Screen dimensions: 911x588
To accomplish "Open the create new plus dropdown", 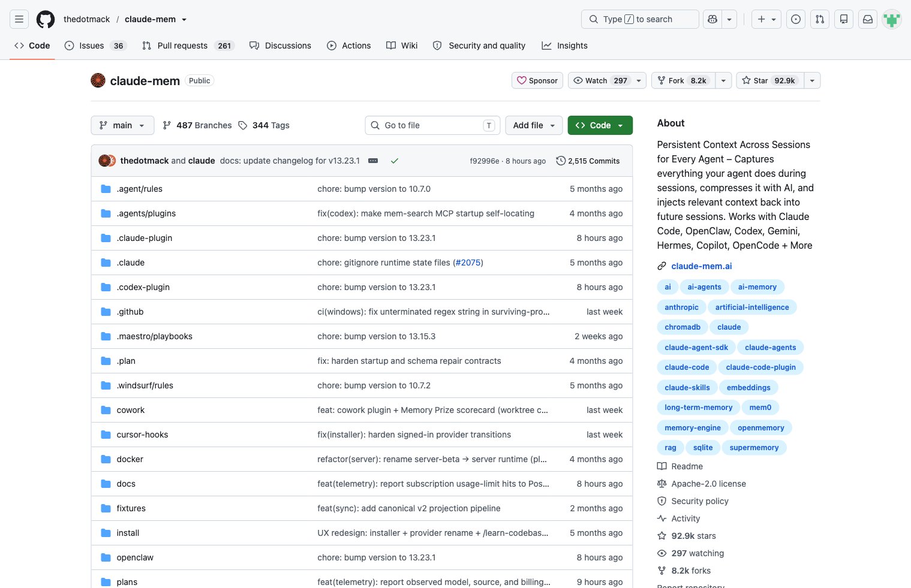I will coord(766,19).
